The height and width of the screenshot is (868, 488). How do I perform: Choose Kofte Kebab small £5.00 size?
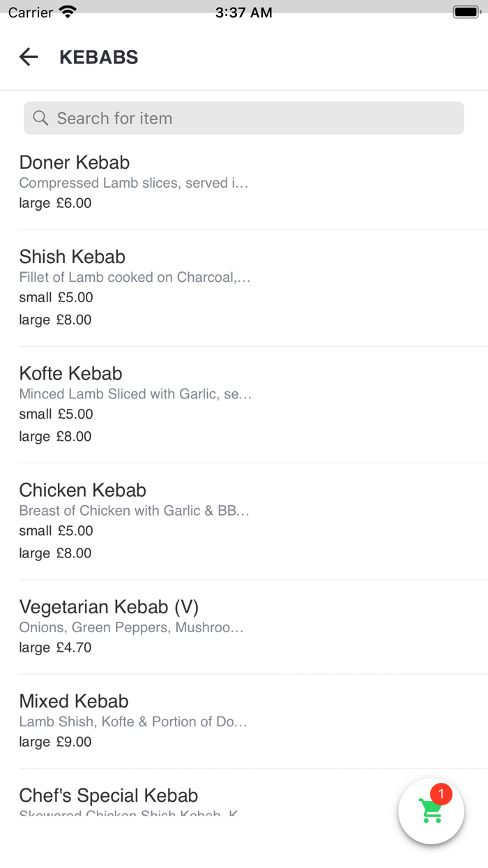coord(56,414)
